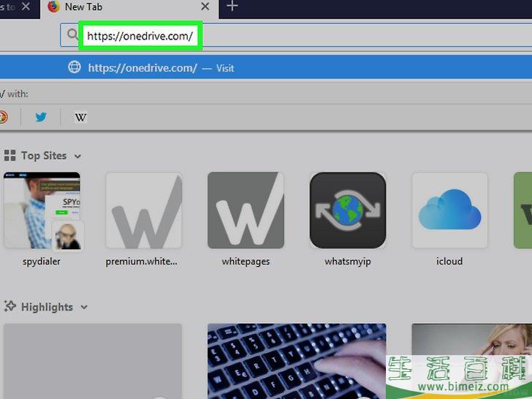Click the magnifier icon in the address bar
Image resolution: width=532 pixels, height=399 pixels.
[x=72, y=34]
